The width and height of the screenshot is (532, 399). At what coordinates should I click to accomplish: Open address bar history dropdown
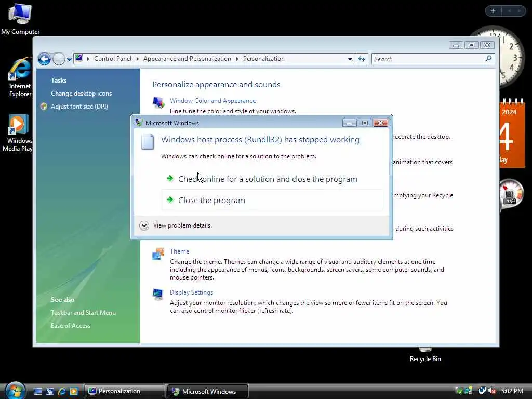tap(350, 59)
